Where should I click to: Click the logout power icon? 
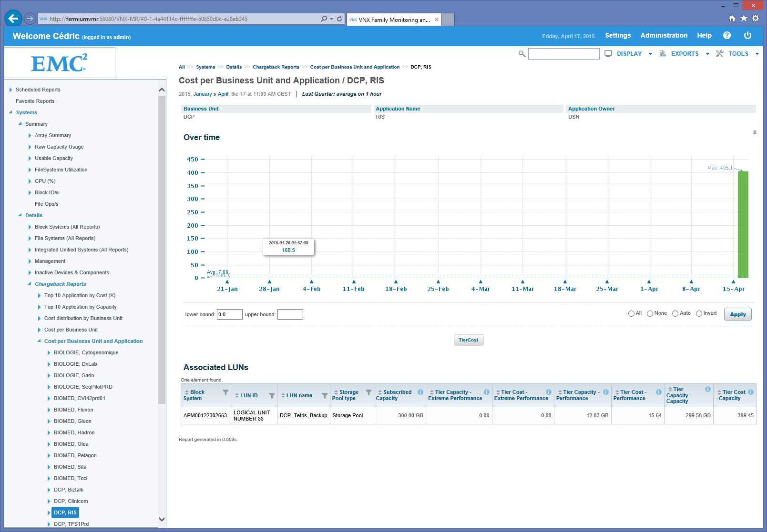(747, 36)
